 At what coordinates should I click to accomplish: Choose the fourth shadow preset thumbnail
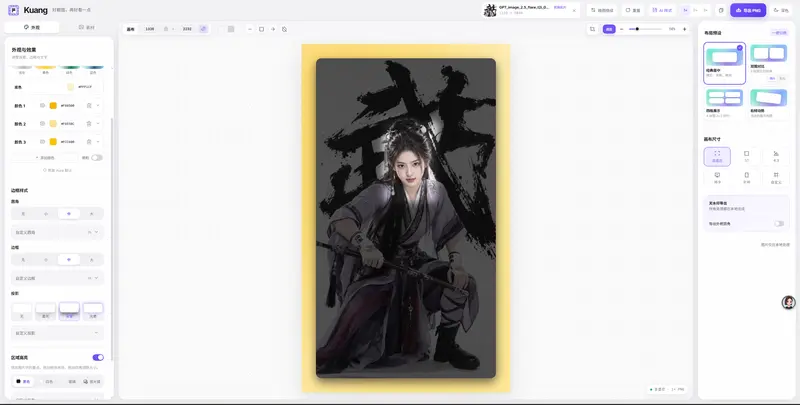pos(93,311)
